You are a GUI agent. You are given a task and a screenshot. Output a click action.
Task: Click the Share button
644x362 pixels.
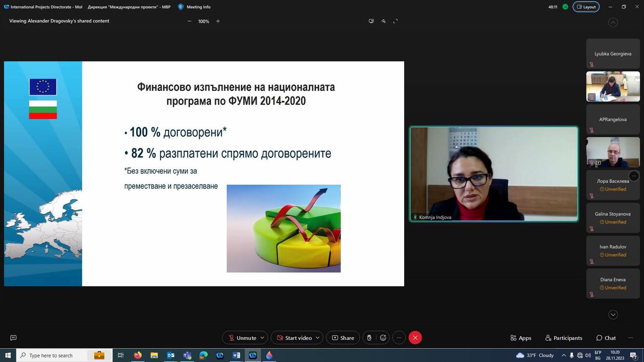[x=343, y=338]
